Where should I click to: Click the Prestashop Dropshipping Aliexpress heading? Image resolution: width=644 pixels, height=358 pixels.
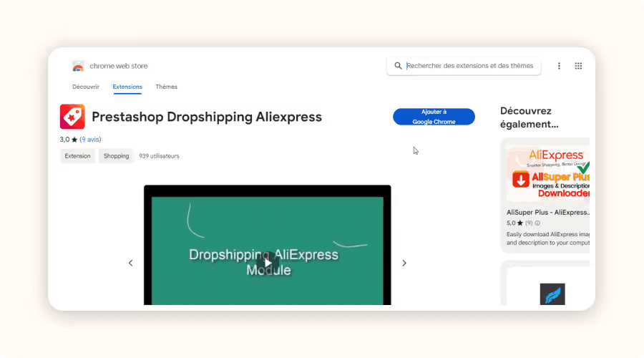[207, 117]
